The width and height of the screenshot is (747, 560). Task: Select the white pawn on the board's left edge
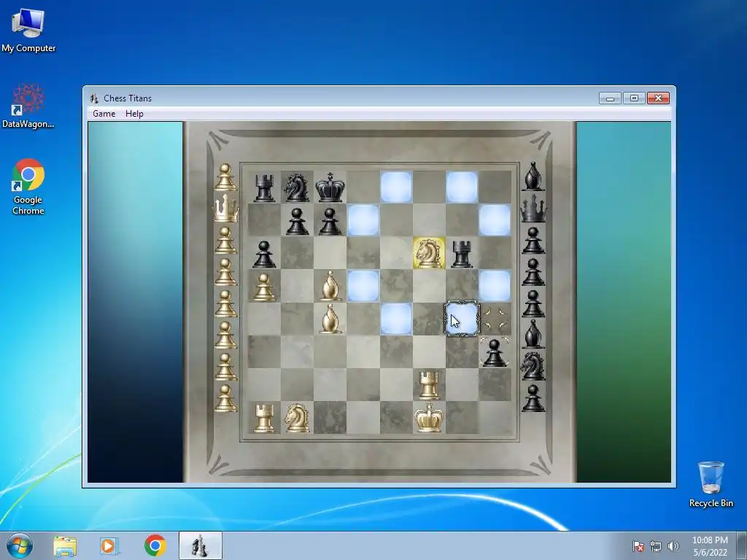coord(264,287)
